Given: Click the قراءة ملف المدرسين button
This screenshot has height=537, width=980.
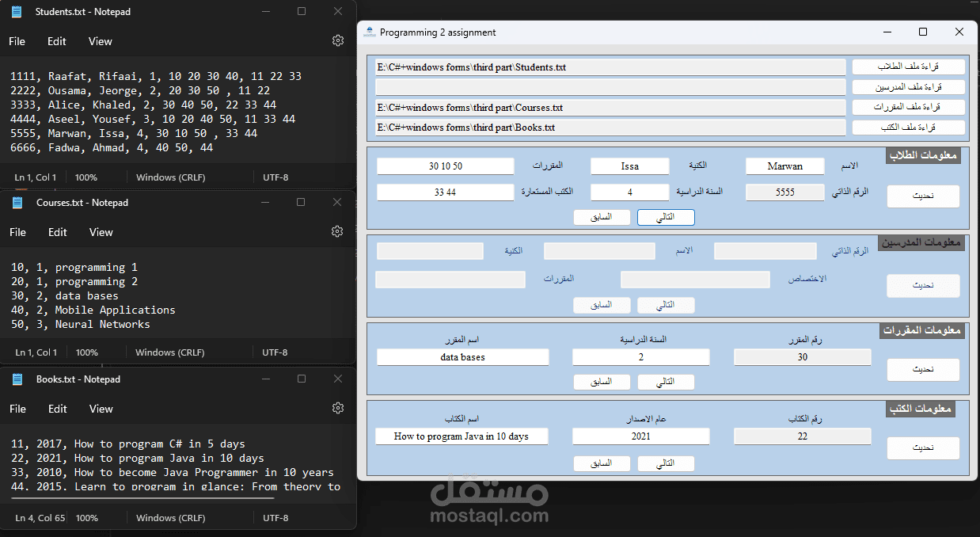Looking at the screenshot, I should click(x=908, y=87).
